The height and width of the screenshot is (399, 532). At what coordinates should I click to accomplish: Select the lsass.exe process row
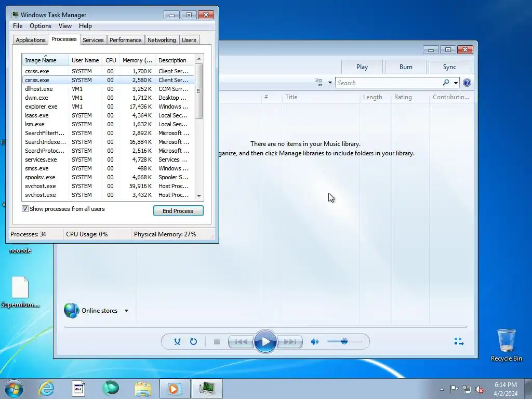point(108,115)
